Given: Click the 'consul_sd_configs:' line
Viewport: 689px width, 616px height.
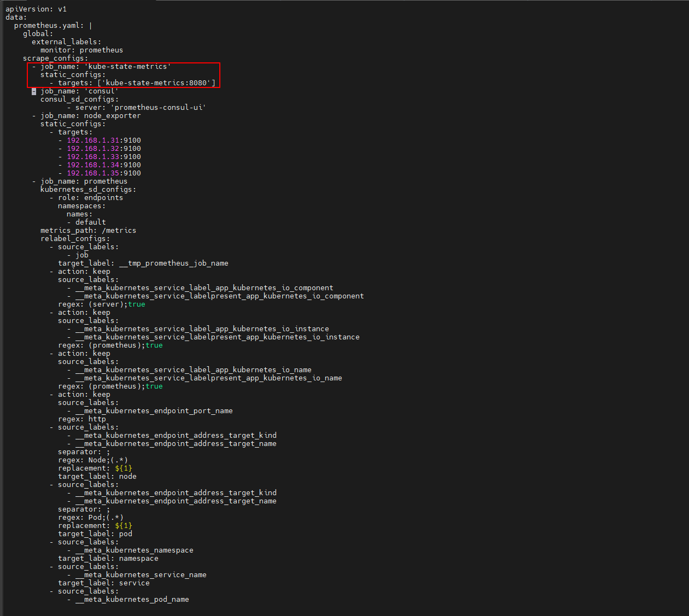Looking at the screenshot, I should 79,99.
